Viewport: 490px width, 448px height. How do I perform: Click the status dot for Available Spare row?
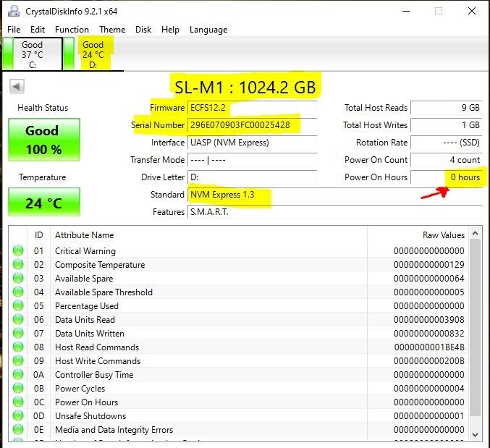pos(18,278)
